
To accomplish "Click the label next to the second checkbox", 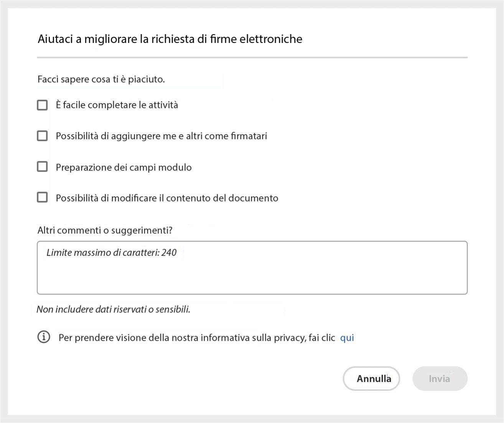I will (x=161, y=135).
